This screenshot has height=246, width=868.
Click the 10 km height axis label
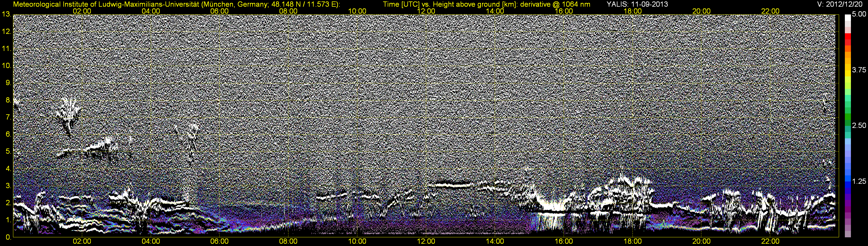click(6, 66)
